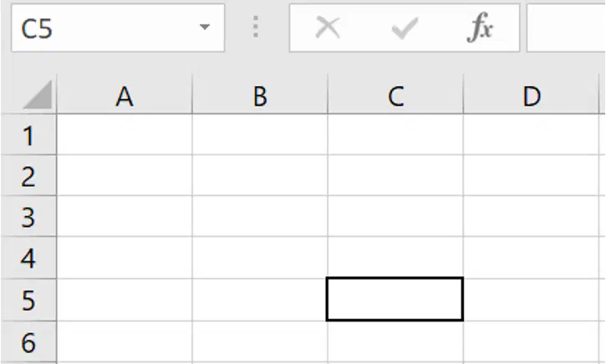Select column C header
The height and width of the screenshot is (364, 606).
(x=395, y=95)
